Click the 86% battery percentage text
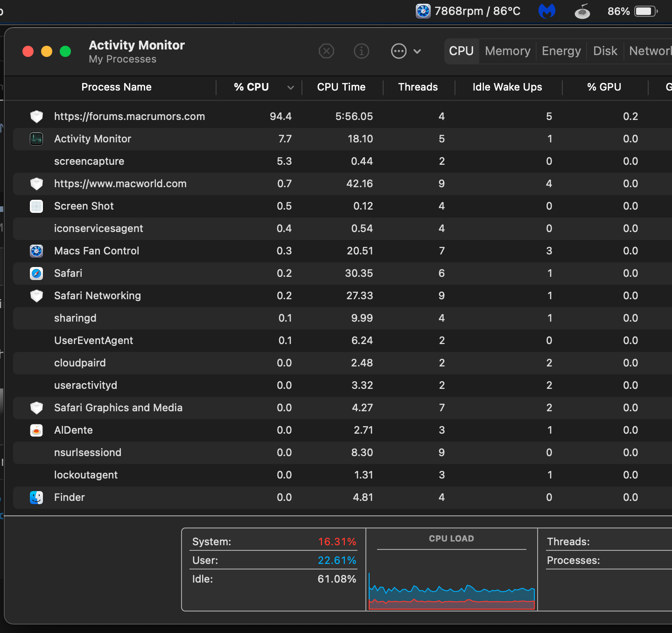The image size is (672, 633). [619, 11]
